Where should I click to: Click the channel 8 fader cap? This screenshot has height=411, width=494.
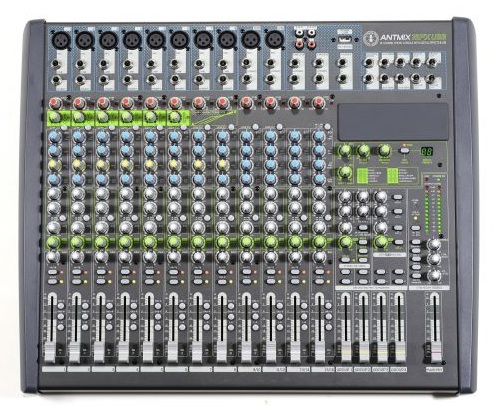tap(222, 352)
